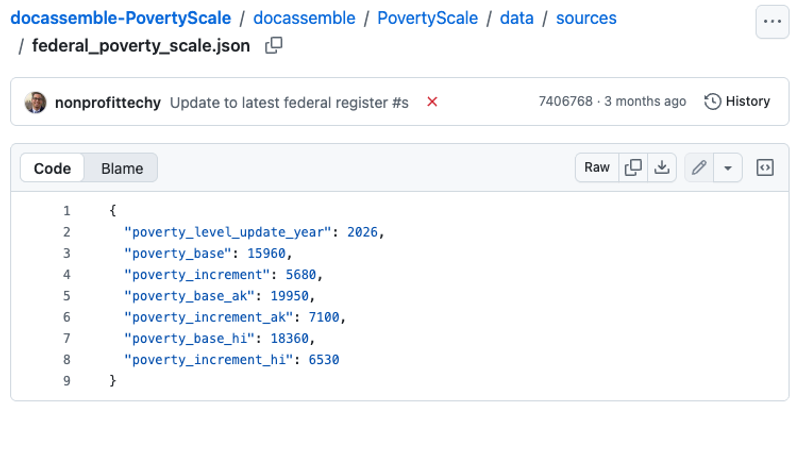Open the three-dot more options menu
Screen dimensions: 800x470
(772, 21)
